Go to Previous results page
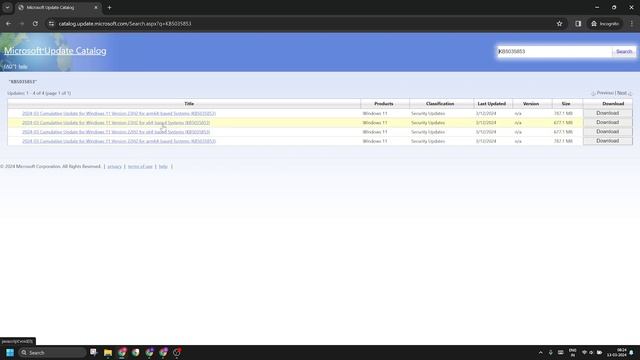Image resolution: width=640 pixels, height=360 pixels. pos(605,93)
